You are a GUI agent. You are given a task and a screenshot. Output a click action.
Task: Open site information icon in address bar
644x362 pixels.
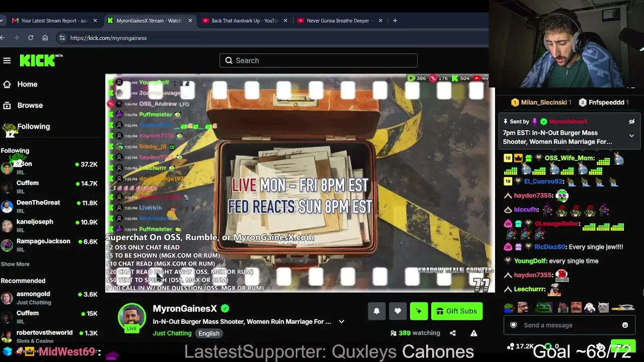(x=62, y=38)
